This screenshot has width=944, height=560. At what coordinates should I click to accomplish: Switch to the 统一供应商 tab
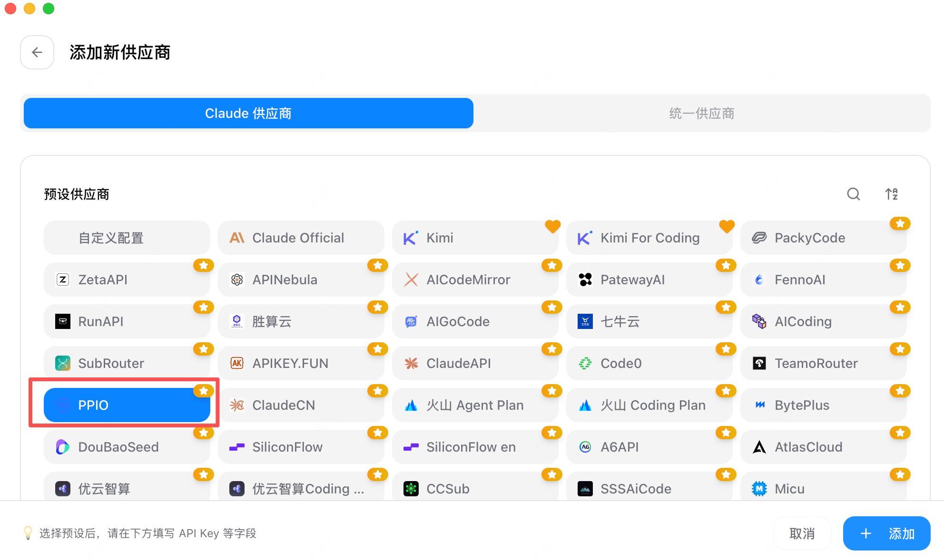click(701, 113)
